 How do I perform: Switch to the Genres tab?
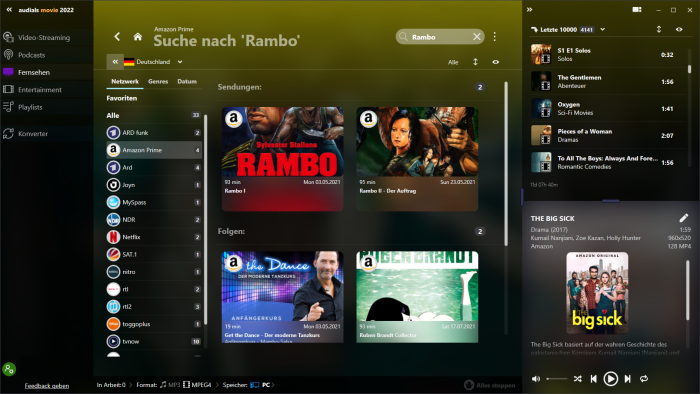158,81
